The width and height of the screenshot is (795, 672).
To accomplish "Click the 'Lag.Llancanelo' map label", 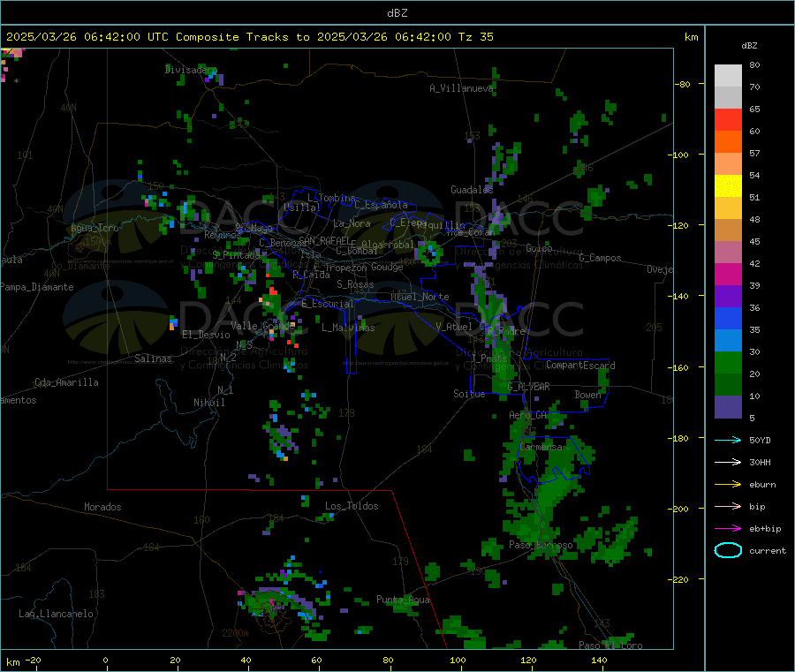I will click(x=56, y=614).
